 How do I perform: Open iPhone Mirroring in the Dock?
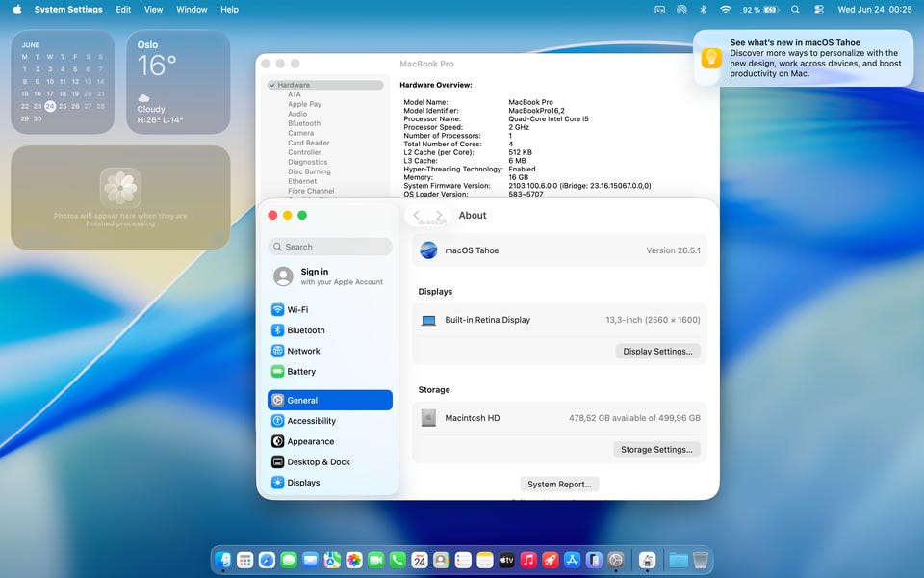click(594, 560)
